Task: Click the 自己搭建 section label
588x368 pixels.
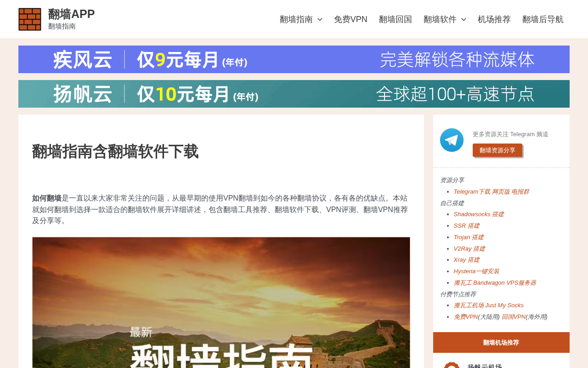Action: pos(452,203)
